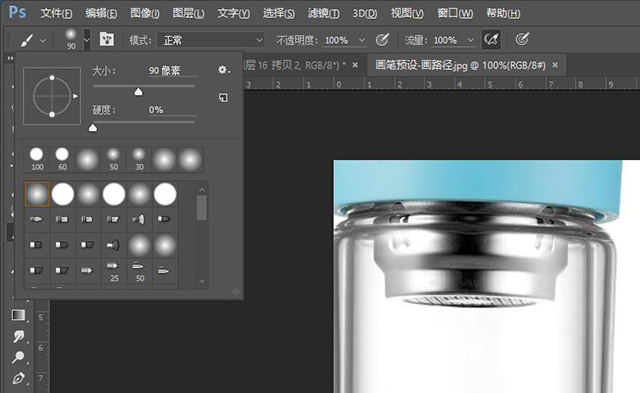Toggle pressure control for opacity
640x393 pixels.
pyautogui.click(x=382, y=40)
